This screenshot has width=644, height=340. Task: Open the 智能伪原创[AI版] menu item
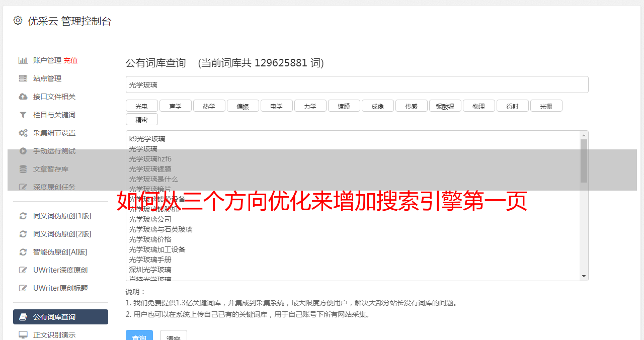pyautogui.click(x=60, y=252)
